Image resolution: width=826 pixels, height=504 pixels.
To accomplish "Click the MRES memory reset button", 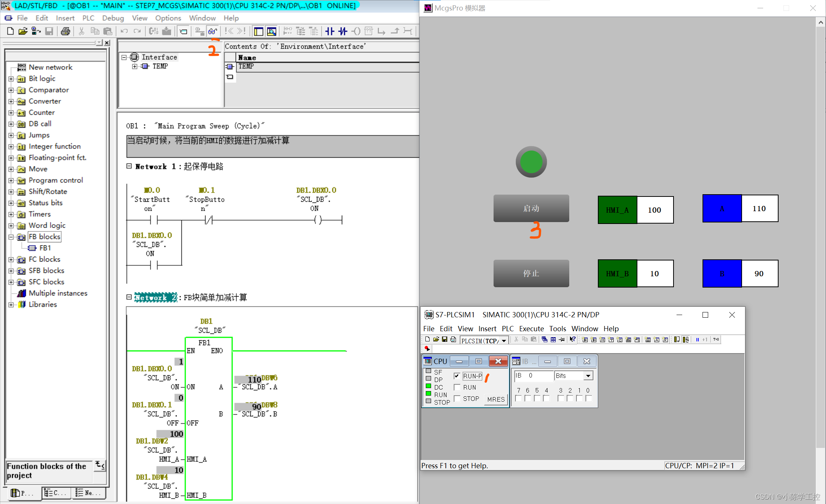I will 495,399.
